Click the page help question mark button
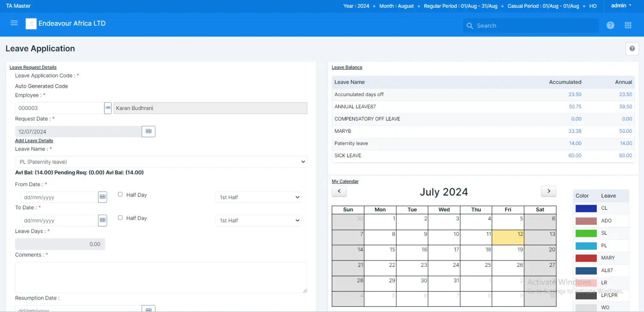The height and width of the screenshot is (312, 644). [632, 49]
